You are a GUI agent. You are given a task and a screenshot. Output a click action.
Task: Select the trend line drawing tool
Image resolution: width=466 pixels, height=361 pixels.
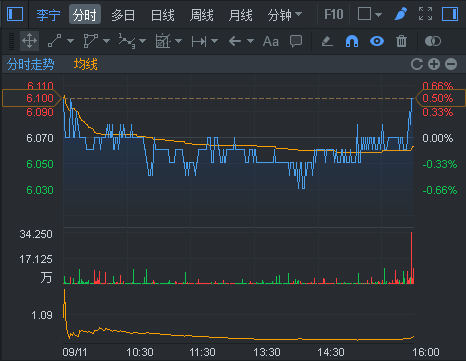54,41
